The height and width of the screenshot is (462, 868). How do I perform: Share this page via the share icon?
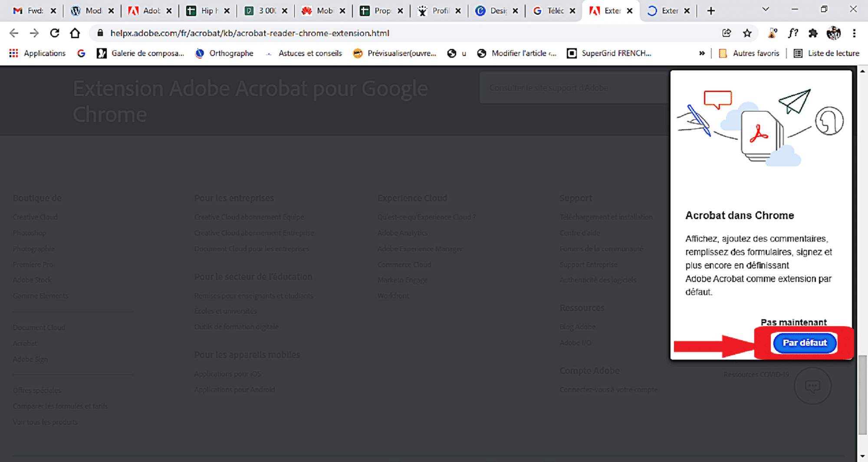tap(727, 33)
